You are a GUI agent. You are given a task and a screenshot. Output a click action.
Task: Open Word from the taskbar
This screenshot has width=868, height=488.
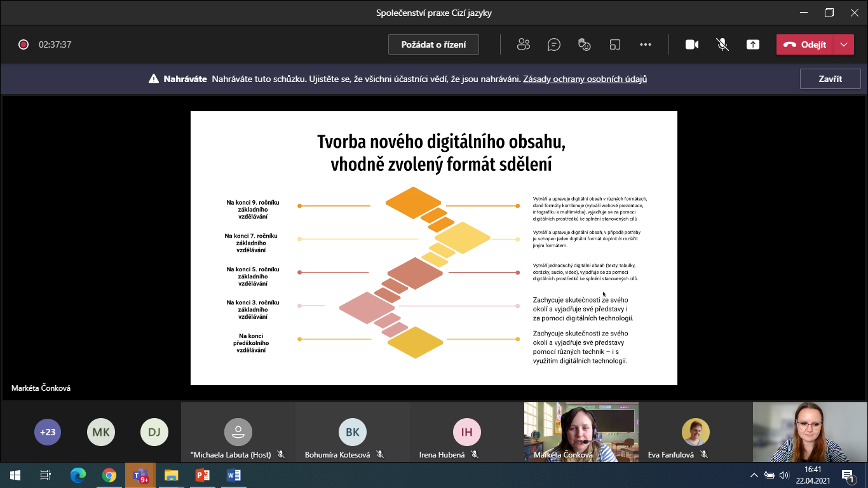tap(234, 475)
